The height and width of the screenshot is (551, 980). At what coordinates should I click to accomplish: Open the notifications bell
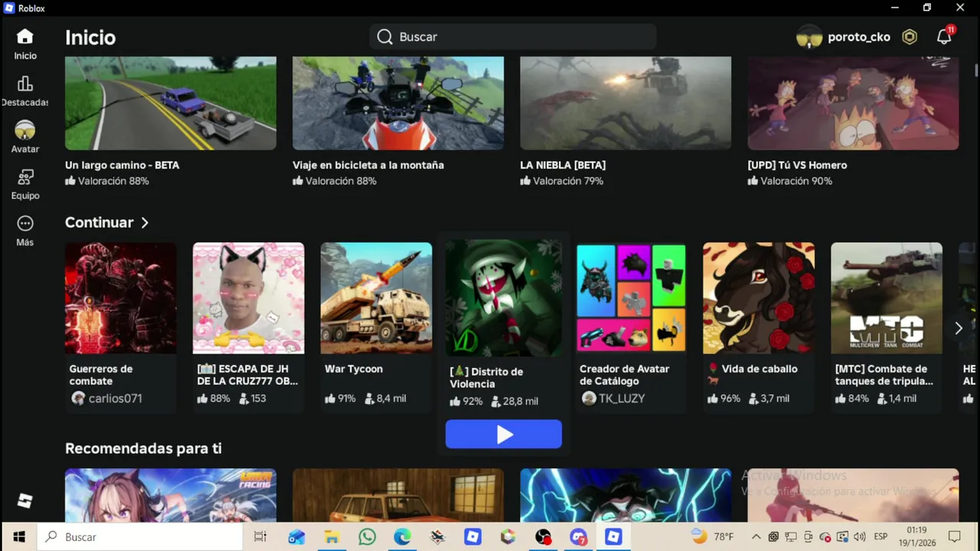point(944,37)
